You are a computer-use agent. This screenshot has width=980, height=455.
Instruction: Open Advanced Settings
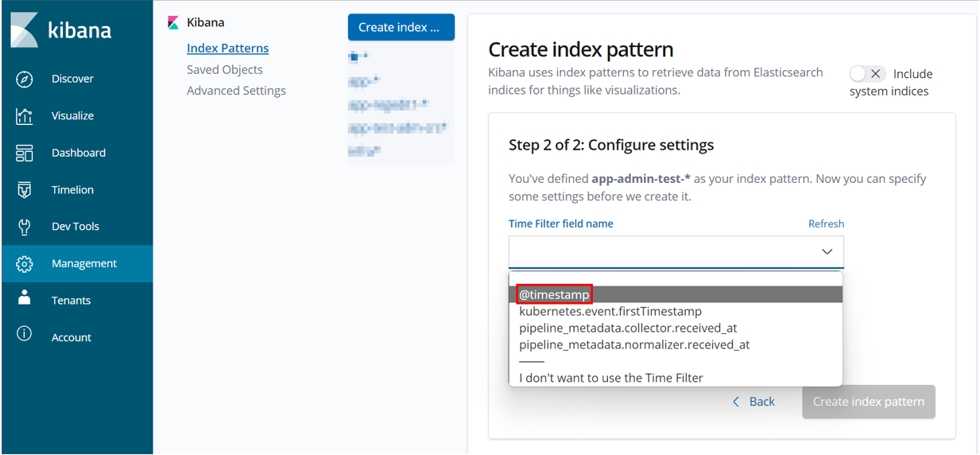point(236,91)
